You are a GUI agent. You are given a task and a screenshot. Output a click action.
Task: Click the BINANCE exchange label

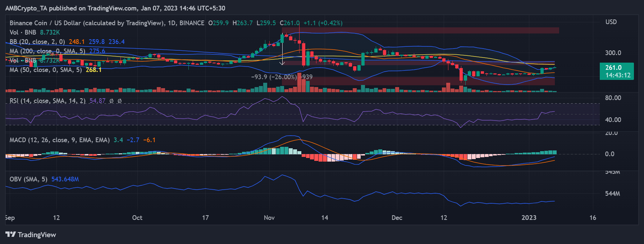point(192,23)
